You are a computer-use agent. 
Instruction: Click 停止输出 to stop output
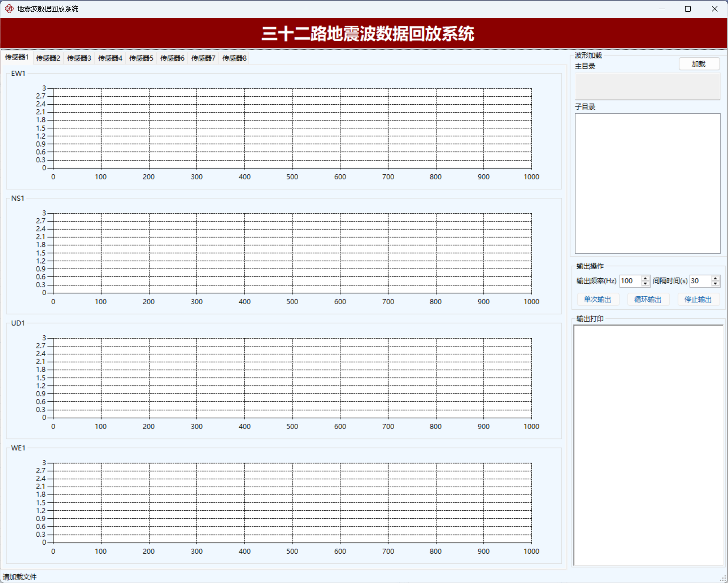pyautogui.click(x=698, y=299)
